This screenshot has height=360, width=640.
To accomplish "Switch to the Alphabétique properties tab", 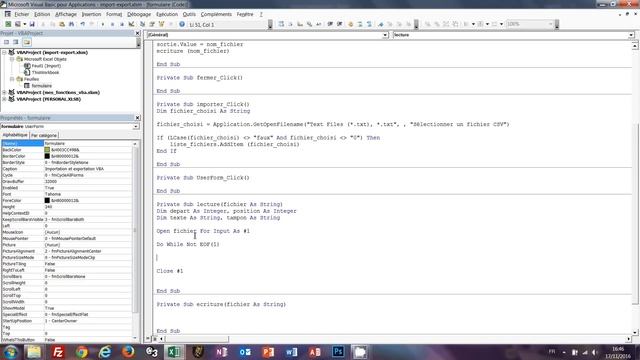I will coord(15,135).
